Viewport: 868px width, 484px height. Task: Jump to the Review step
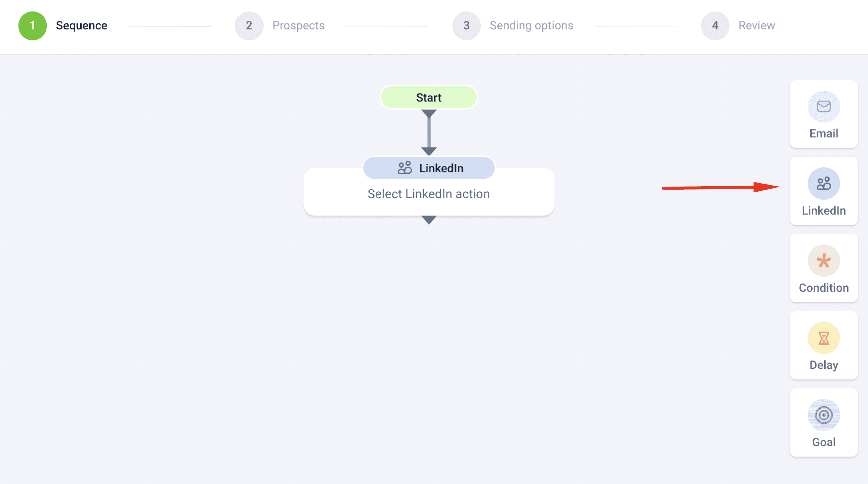coord(756,26)
